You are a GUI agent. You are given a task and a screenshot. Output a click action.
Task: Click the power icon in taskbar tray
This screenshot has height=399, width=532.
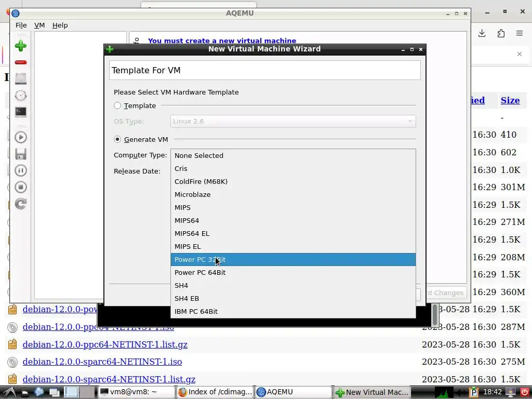click(x=524, y=392)
